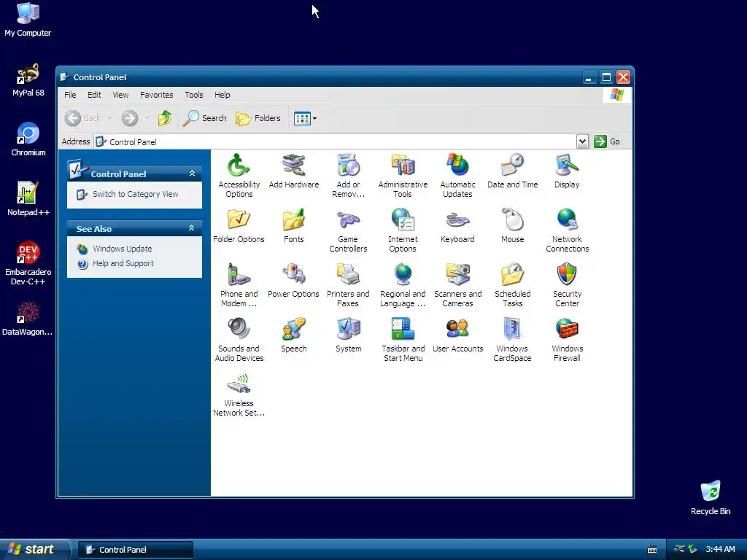Open Network Connections
This screenshot has width=747, height=560.
pos(567,230)
